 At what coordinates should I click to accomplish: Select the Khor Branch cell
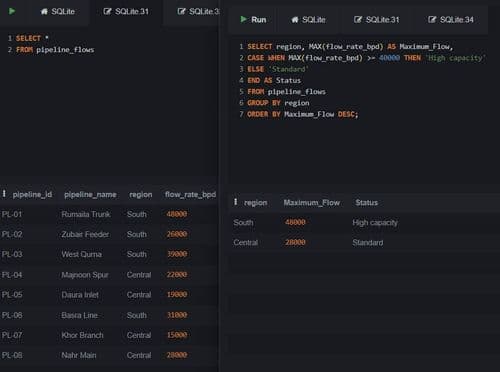(82, 335)
